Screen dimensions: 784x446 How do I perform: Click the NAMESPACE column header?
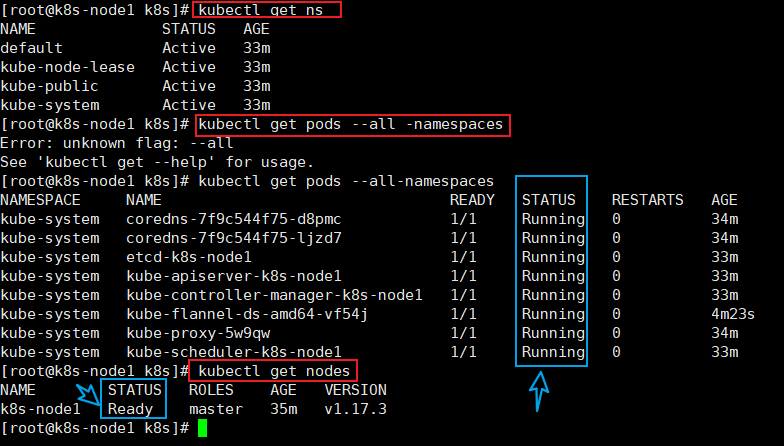[x=40, y=200]
